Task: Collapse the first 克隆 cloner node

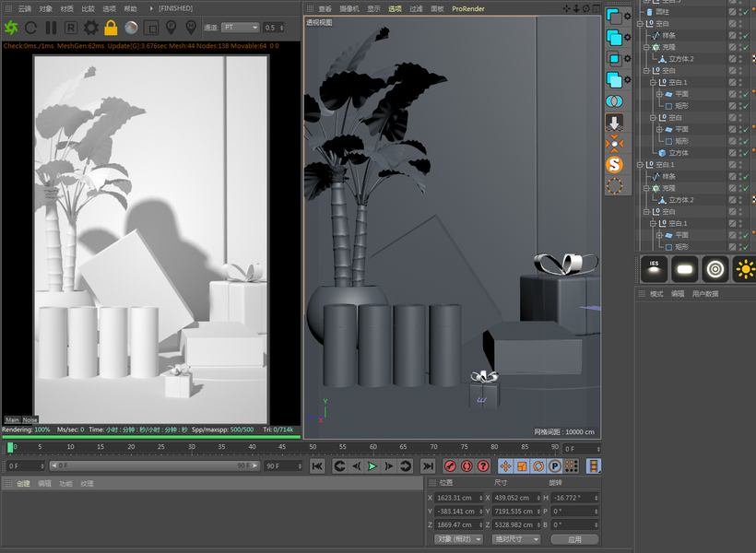Action: point(646,47)
